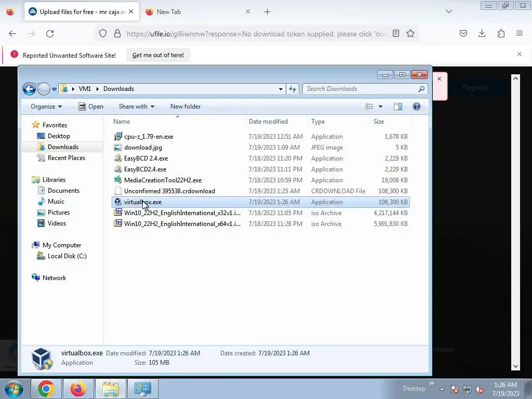Open view options dropdown arrow
Screen dimensions: 532x399
pyautogui.click(x=380, y=107)
